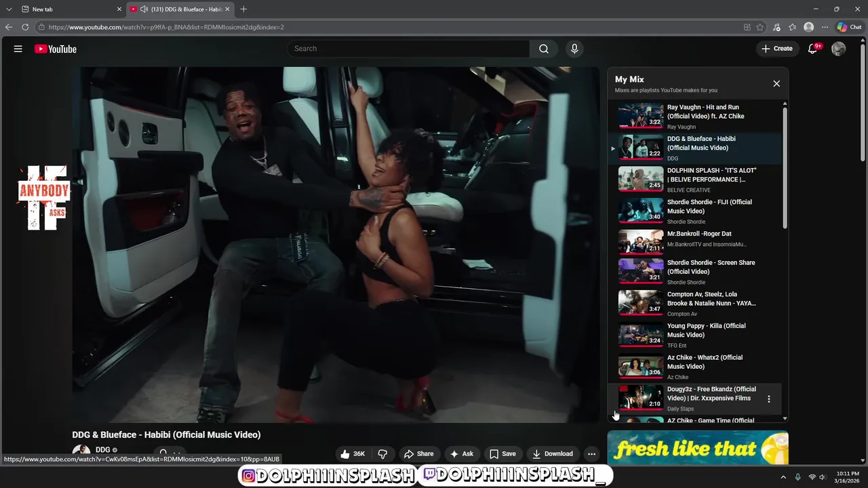Open Wi-Fi network settings in the tray
868x488 pixels.
coord(812,477)
